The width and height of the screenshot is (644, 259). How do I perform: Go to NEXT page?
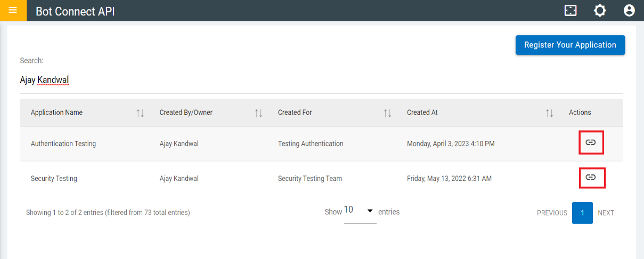[606, 213]
